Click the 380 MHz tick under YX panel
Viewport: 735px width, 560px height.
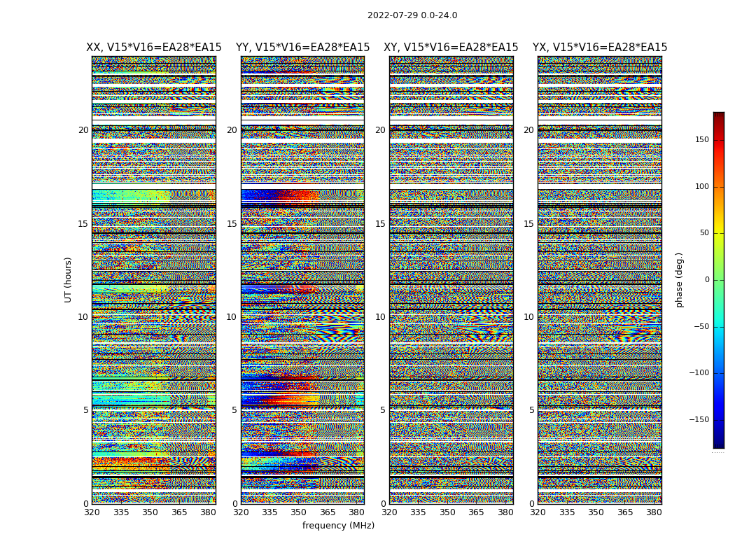point(654,512)
